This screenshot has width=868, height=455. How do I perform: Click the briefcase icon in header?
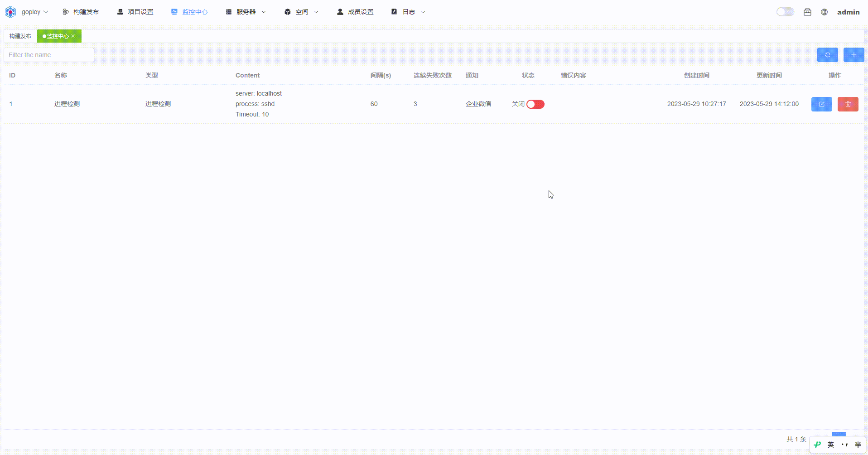point(807,12)
